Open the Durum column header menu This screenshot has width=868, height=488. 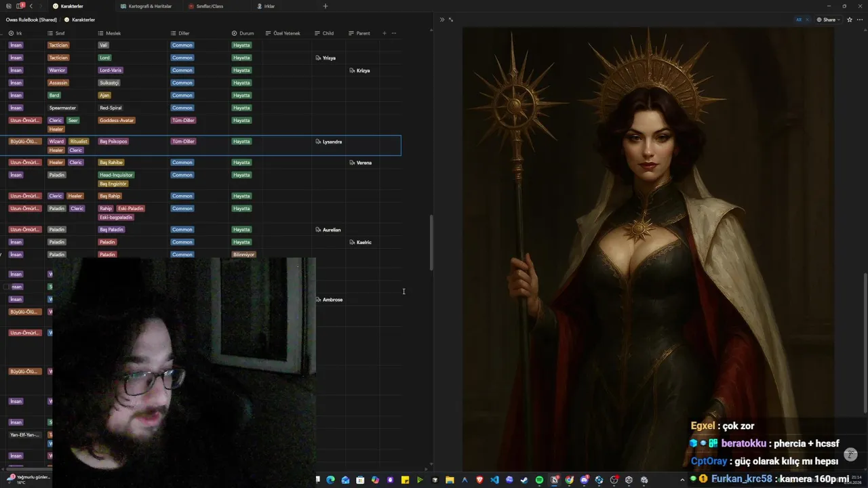coord(245,33)
